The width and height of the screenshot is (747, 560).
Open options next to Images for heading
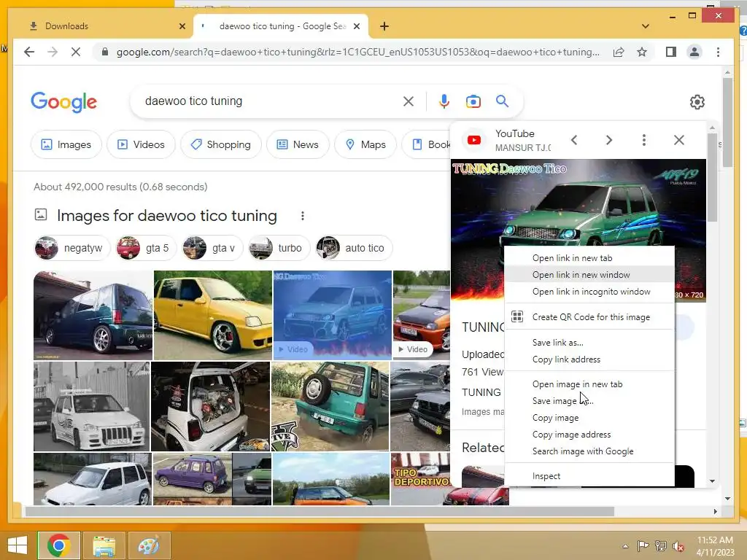click(x=303, y=216)
